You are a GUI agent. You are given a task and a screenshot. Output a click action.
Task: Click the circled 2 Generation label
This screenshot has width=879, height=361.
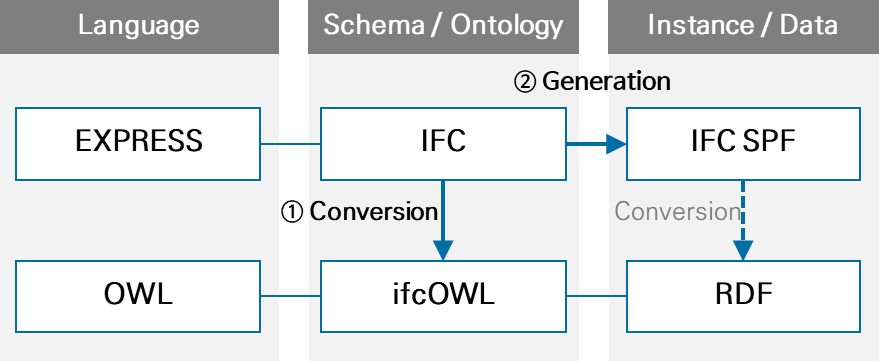[592, 82]
